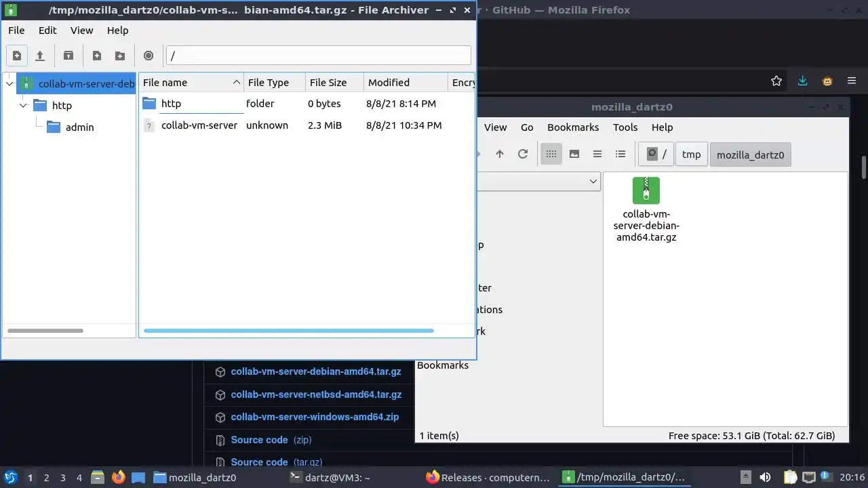Click the Add folder to archive icon
Image resolution: width=868 pixels, height=488 pixels.
120,56
